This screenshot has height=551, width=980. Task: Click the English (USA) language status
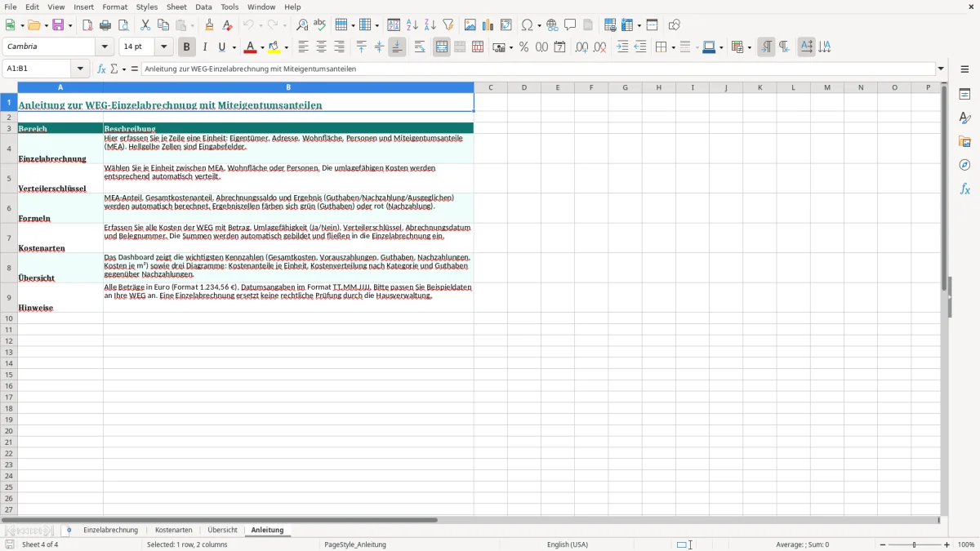[x=568, y=544]
